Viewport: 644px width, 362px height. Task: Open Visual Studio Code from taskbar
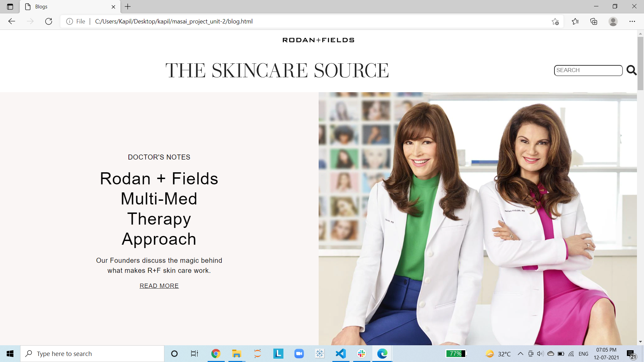pos(340,354)
